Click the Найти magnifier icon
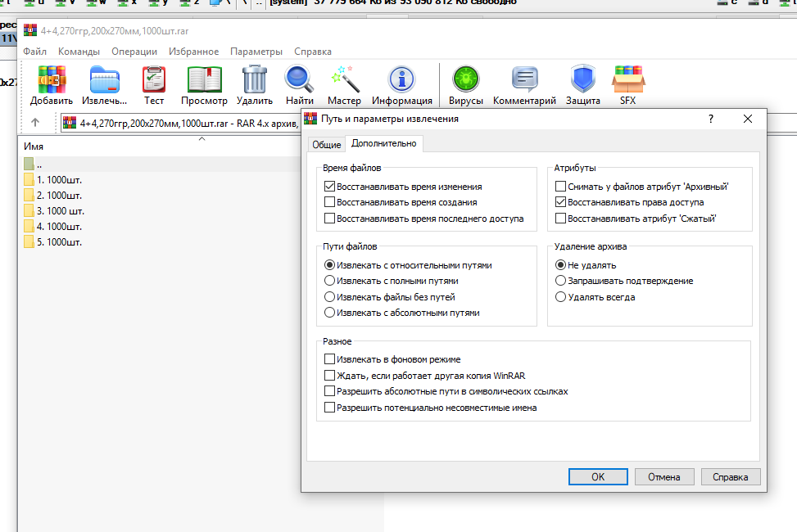Screen dimensions: 797x532 (x=299, y=79)
